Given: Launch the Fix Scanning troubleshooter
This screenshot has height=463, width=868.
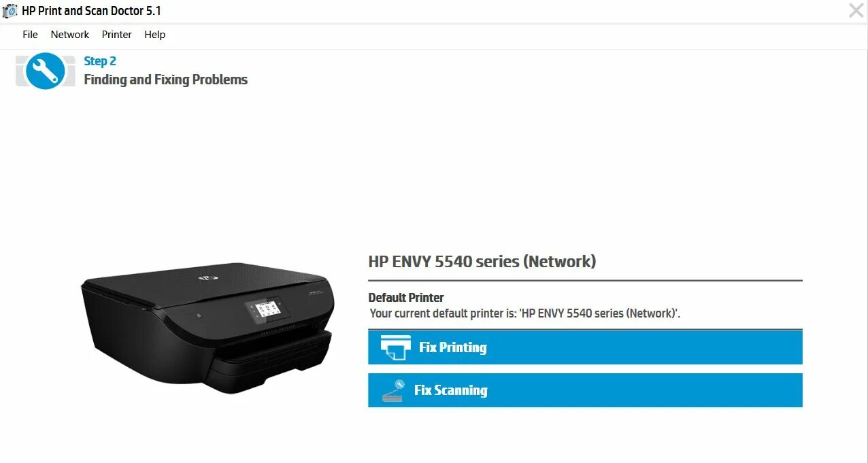Looking at the screenshot, I should (x=585, y=390).
